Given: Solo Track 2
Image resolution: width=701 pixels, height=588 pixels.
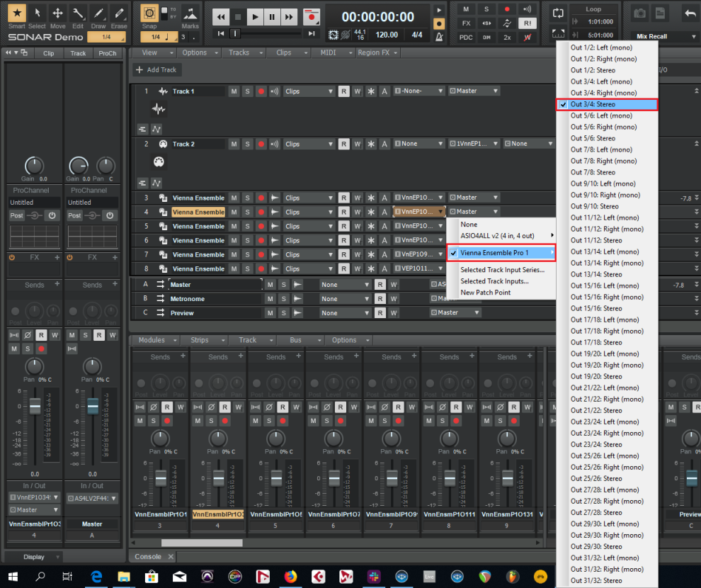Looking at the screenshot, I should tap(247, 144).
